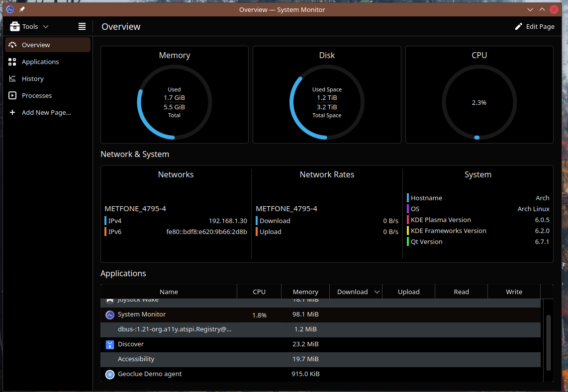Click the titlebar keep-below down chevron
The width and height of the screenshot is (568, 392).
530,9
